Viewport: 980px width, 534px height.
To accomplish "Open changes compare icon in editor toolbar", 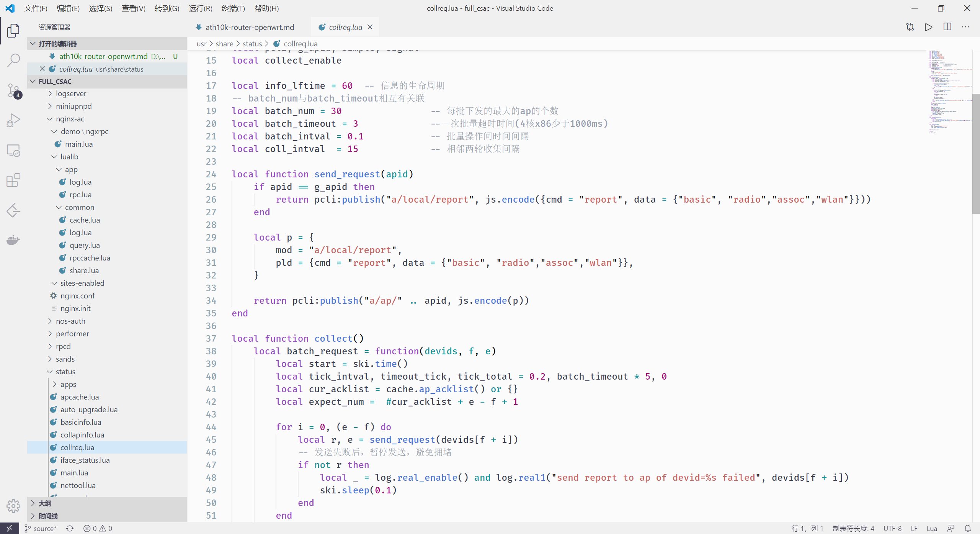I will [910, 27].
